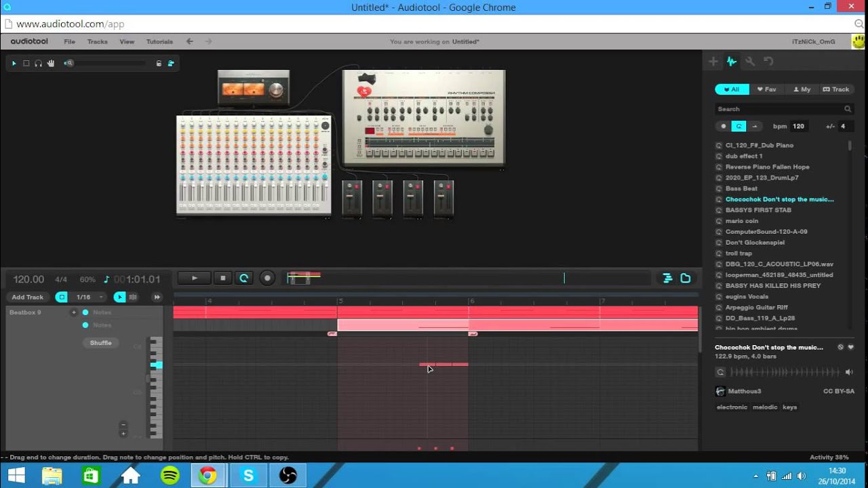The image size is (868, 488).
Task: Show Track samples filter
Action: 835,89
